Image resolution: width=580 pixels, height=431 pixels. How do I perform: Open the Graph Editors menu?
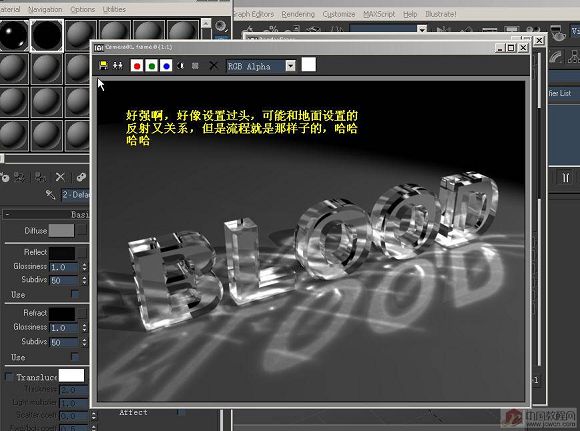[x=253, y=14]
